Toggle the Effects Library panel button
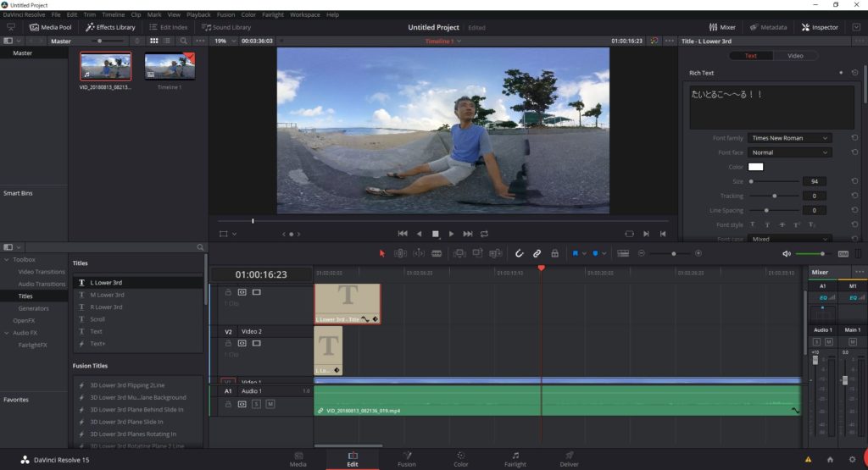 (110, 27)
